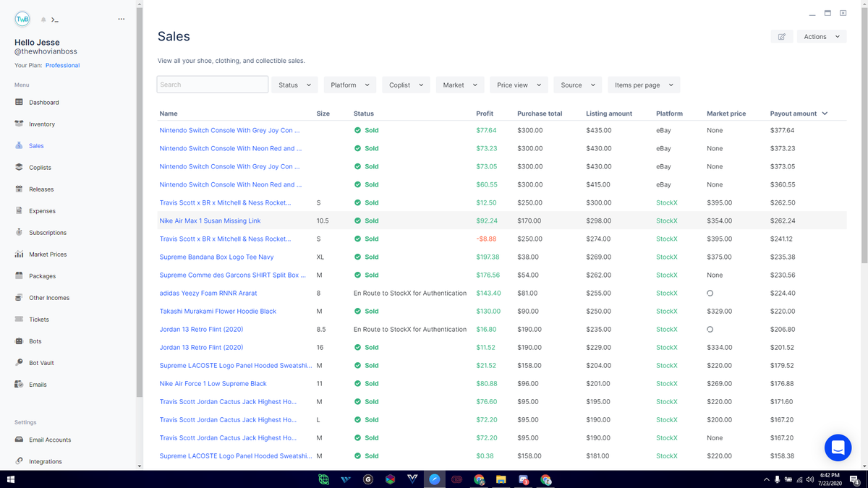The image size is (868, 488).
Task: Open the Windows notification center
Action: [x=854, y=479]
